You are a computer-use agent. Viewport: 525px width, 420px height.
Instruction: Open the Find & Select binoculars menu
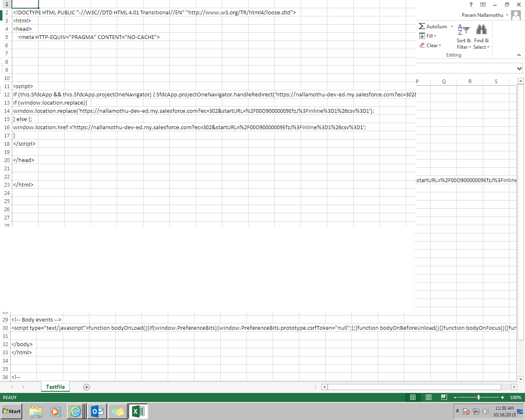tap(481, 37)
